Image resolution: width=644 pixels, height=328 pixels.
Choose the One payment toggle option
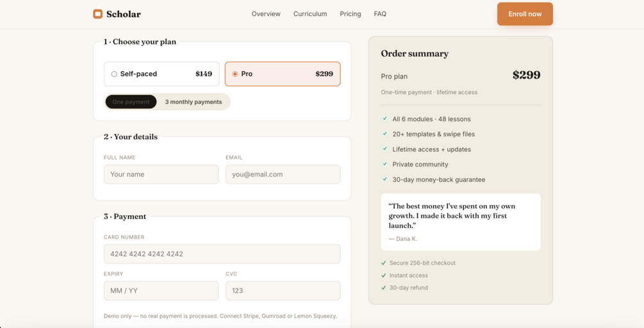click(131, 102)
